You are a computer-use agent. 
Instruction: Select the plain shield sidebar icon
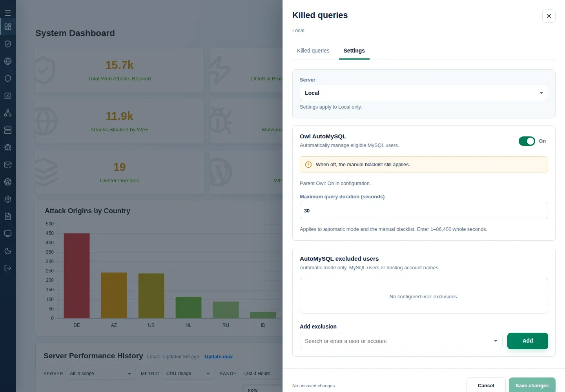7,78
